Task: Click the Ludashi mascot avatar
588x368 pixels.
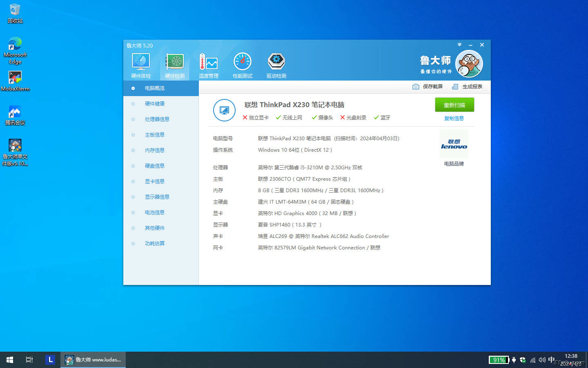Action: click(469, 64)
